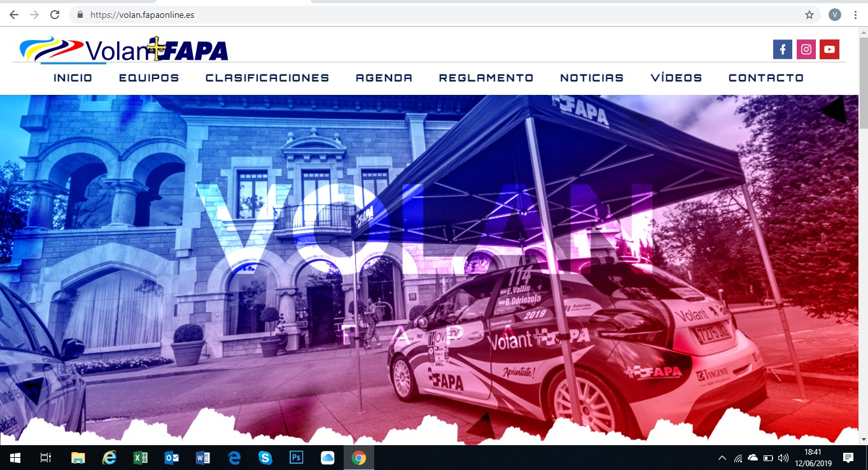Open the Chrome profile avatar
This screenshot has height=470, width=868.
point(834,15)
